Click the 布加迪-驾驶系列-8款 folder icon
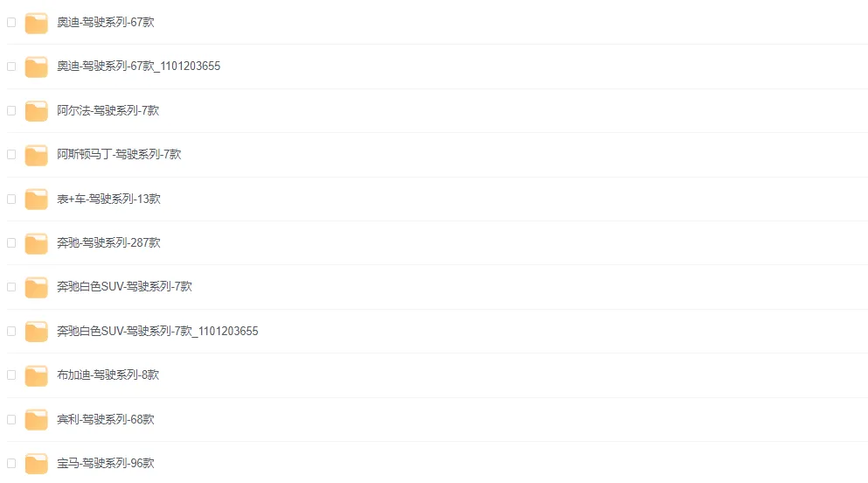The height and width of the screenshot is (483, 868). click(36, 375)
